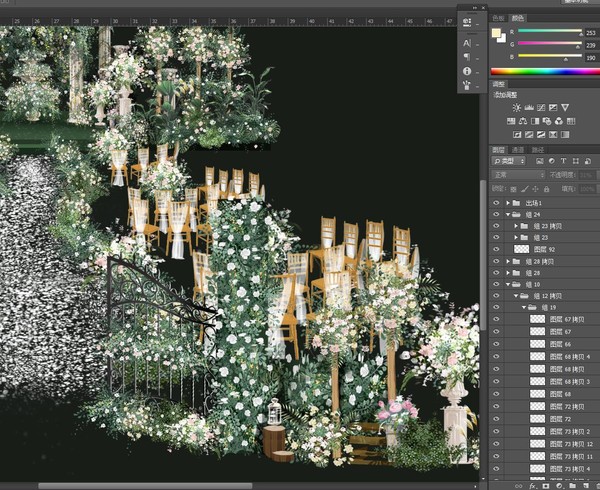Lock image pixels with the brush icon
Image resolution: width=600 pixels, height=490 pixels.
[x=525, y=189]
